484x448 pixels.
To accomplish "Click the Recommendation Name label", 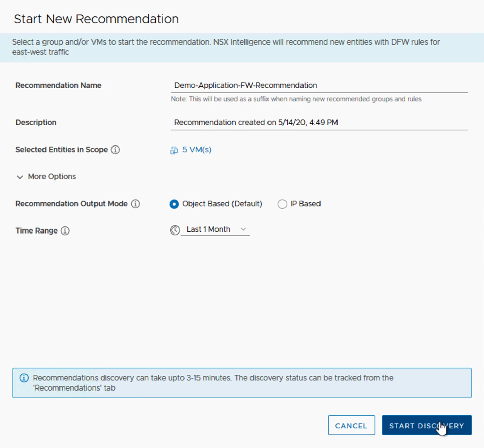I will [x=58, y=85].
